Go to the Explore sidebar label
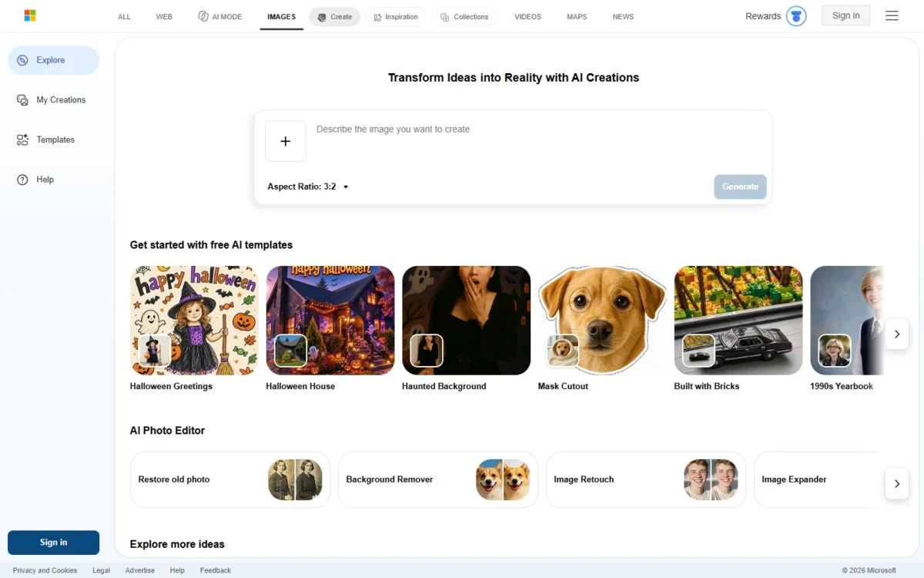Screen dimensions: 924x578 pyautogui.click(x=51, y=60)
